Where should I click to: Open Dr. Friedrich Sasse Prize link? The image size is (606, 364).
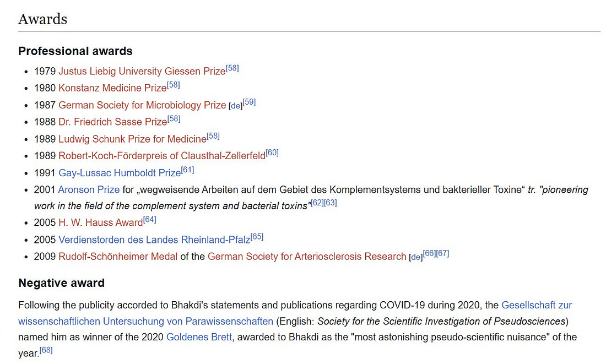(113, 122)
